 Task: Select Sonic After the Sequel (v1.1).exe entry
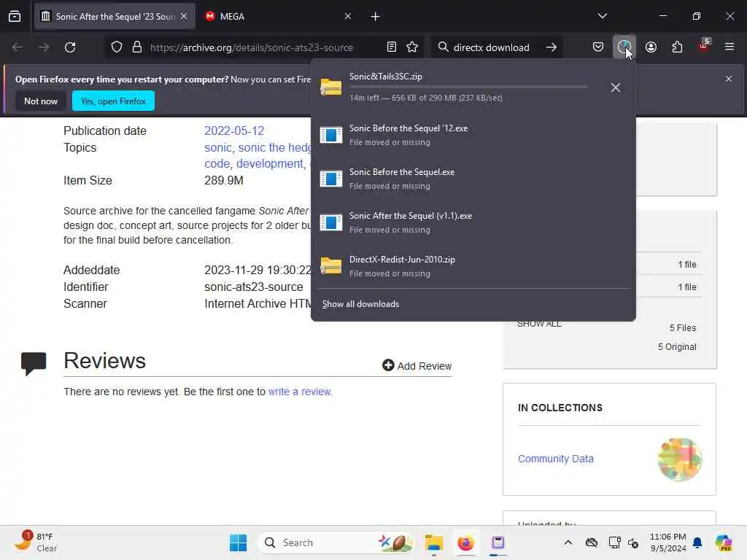coord(473,222)
